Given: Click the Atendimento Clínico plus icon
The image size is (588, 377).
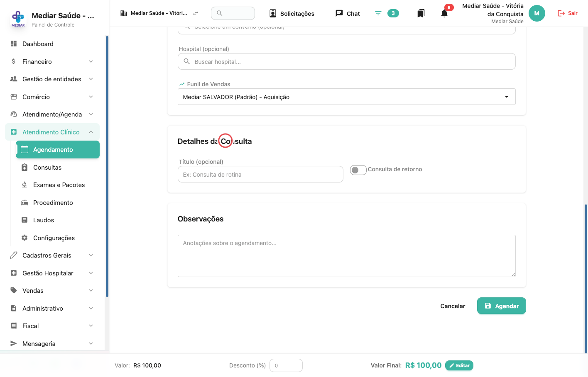Looking at the screenshot, I should 14,132.
